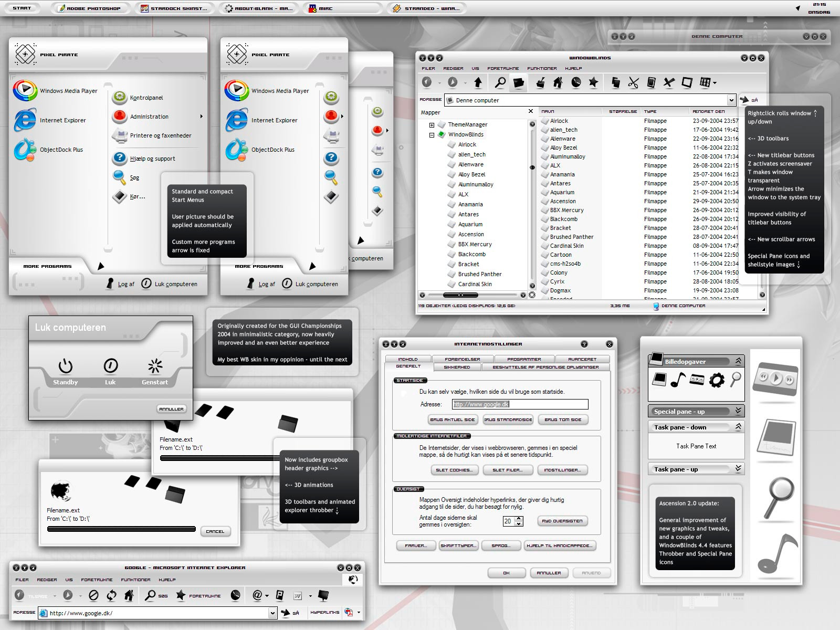Click Brug tom side button

563,419
